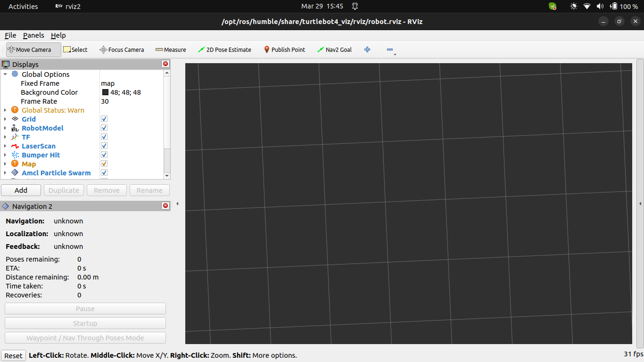
Task: Start a 2D Pose Estimate
Action: point(224,49)
